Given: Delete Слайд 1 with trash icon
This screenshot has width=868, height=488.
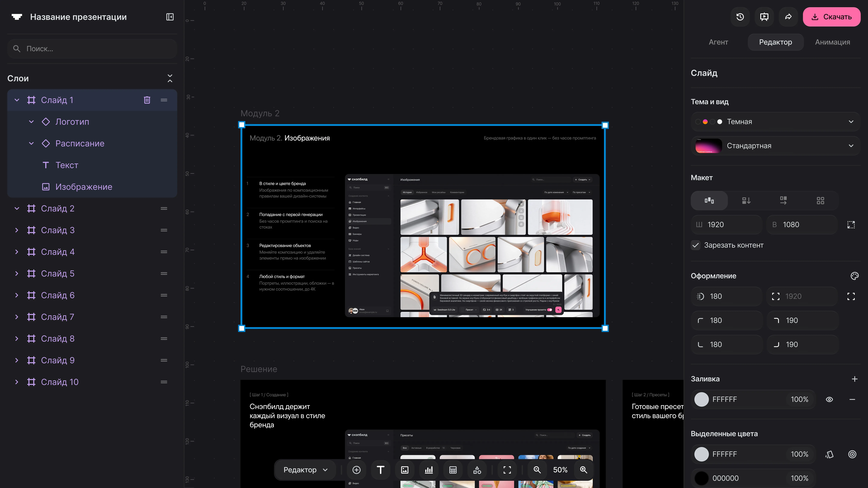Looking at the screenshot, I should pyautogui.click(x=147, y=100).
